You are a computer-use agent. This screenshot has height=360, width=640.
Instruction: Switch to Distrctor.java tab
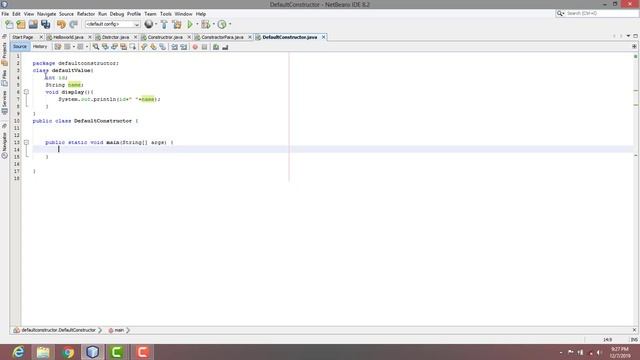click(116, 37)
